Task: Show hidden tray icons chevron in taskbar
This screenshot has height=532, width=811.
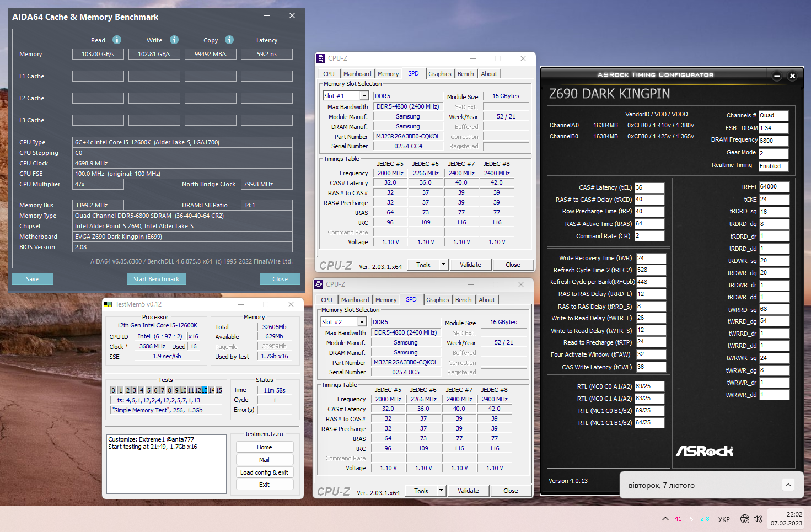Action: [x=665, y=519]
